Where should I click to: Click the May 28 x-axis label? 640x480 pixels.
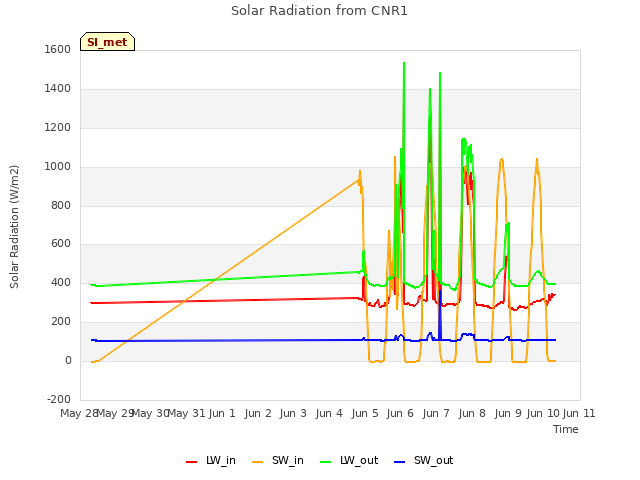[79, 413]
